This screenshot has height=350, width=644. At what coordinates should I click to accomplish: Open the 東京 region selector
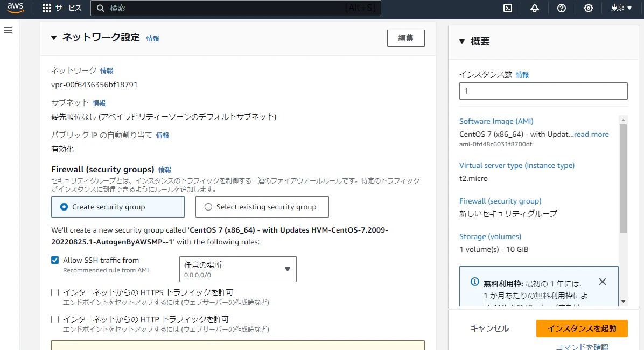621,8
